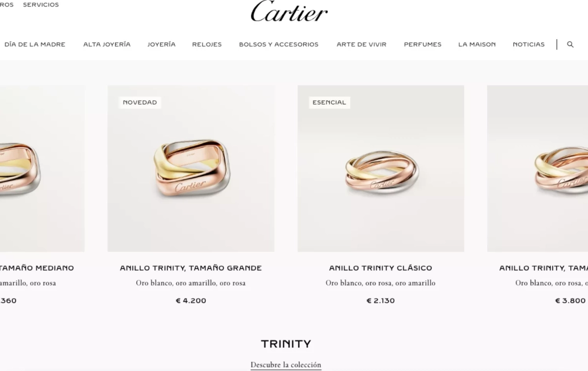Open the Relojes menu item

(x=207, y=44)
